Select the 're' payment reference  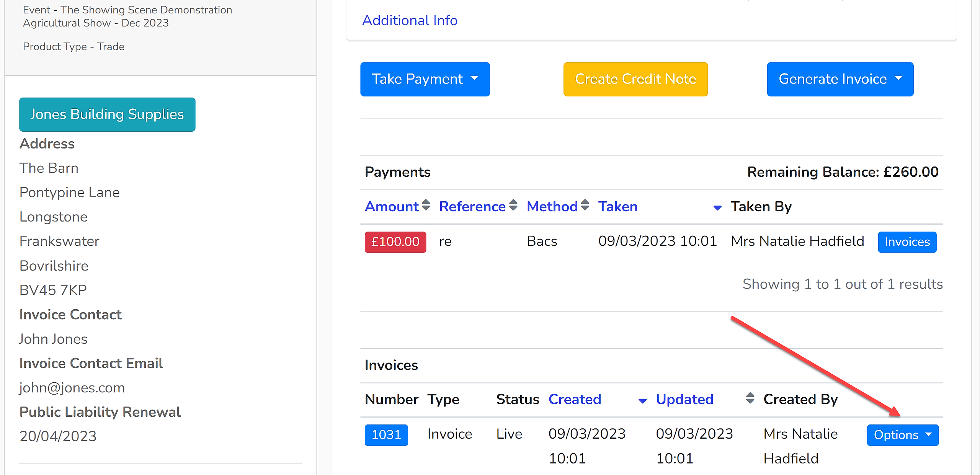click(445, 242)
